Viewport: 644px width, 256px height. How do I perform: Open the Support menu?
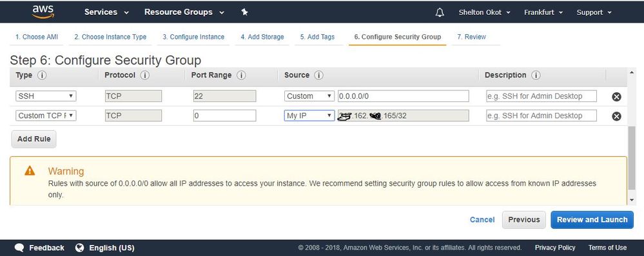[x=594, y=12]
